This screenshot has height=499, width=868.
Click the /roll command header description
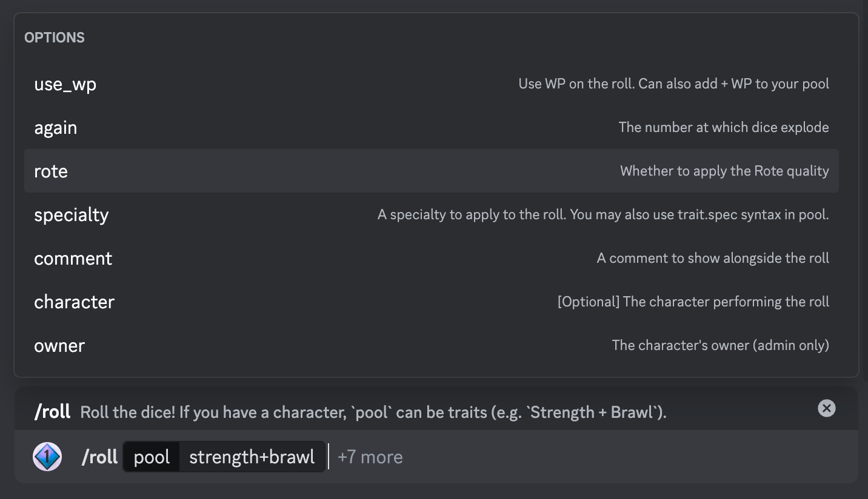(373, 412)
